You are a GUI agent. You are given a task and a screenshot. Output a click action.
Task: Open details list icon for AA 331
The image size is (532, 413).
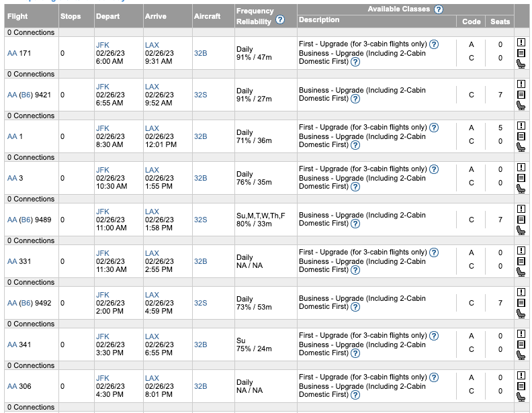[521, 261]
